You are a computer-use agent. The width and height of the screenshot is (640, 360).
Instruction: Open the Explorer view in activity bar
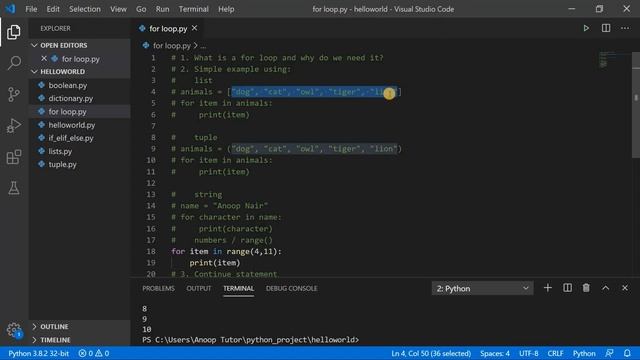coord(13,32)
